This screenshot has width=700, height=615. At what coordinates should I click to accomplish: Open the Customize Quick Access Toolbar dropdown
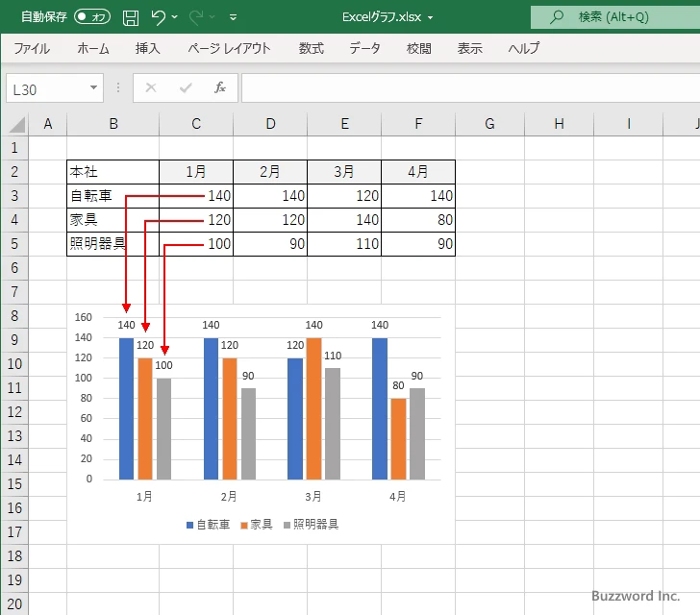(x=233, y=17)
